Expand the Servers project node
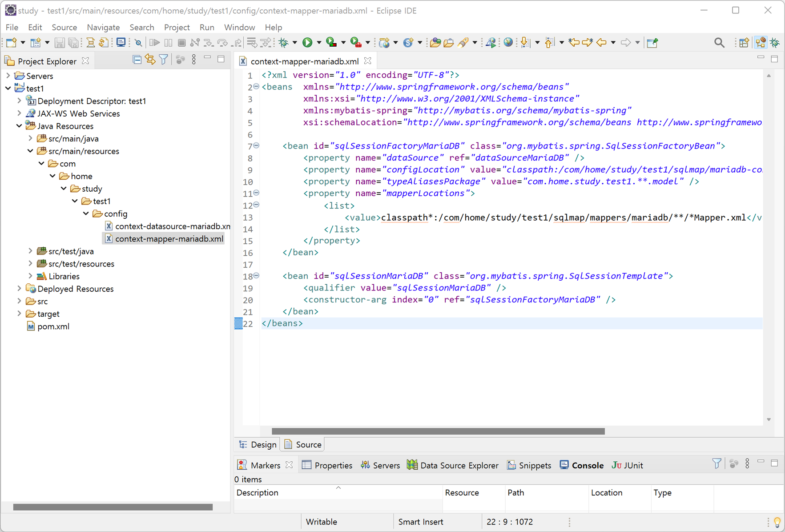The width and height of the screenshot is (785, 532). [8, 76]
